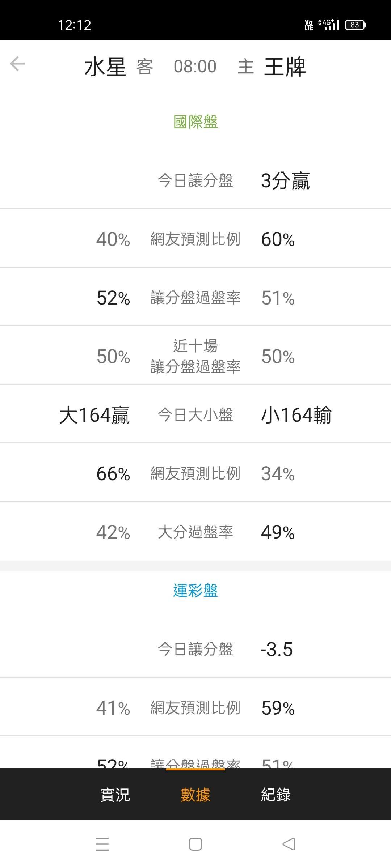Tap the 08:00 game time
Viewport: 391px width, 868px height.
195,67
